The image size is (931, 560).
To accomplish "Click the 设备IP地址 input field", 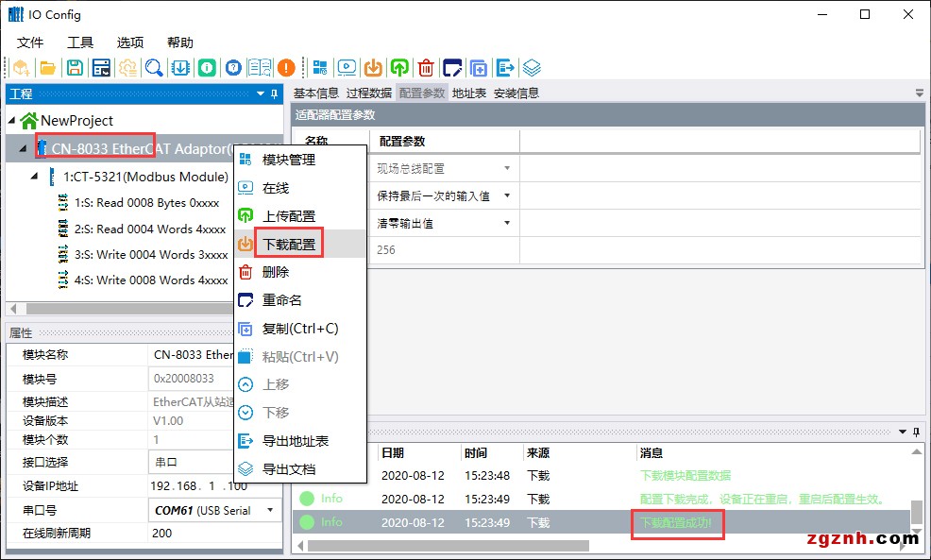I will (214, 486).
